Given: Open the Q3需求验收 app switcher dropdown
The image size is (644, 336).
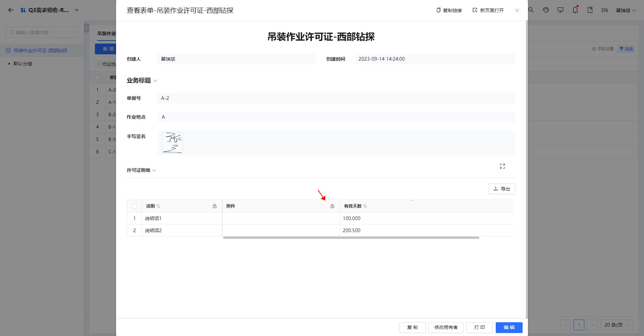Looking at the screenshot, I should 77,10.
